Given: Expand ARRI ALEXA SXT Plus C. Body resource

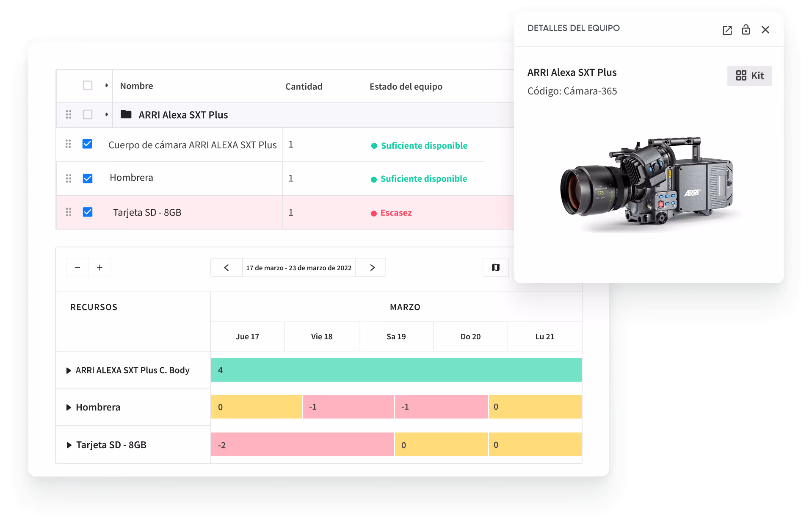Looking at the screenshot, I should click(69, 371).
